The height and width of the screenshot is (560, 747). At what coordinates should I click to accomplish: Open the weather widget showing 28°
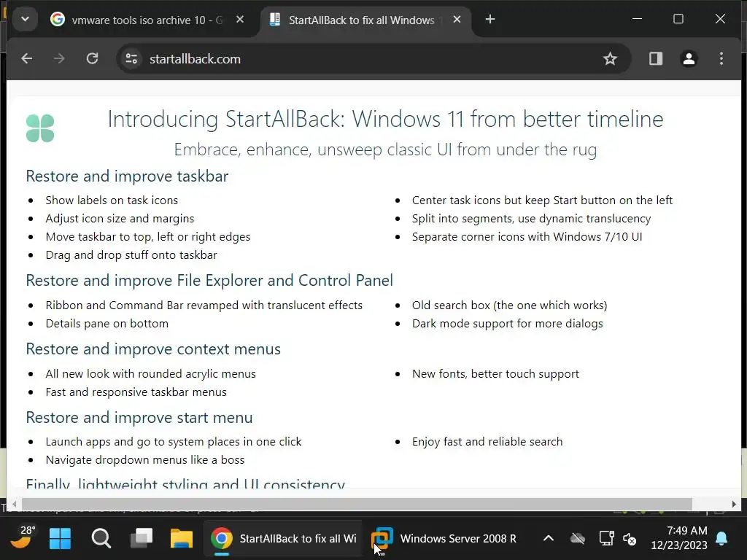[x=21, y=537]
